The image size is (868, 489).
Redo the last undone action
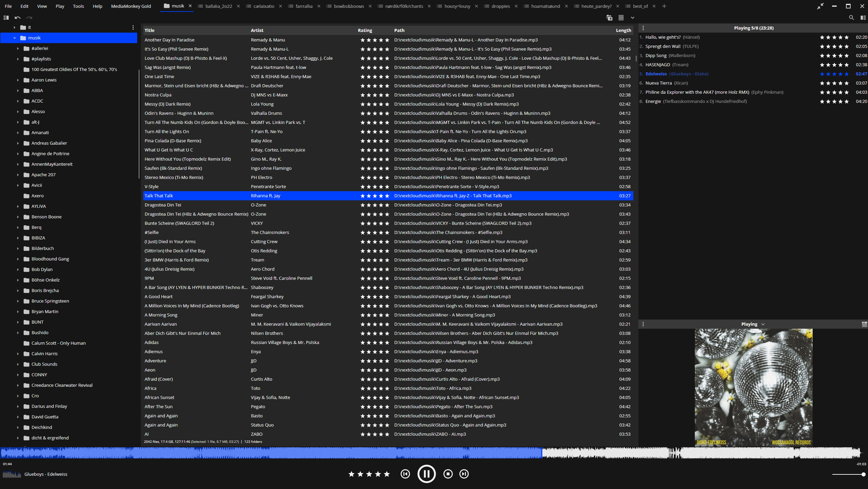[29, 18]
